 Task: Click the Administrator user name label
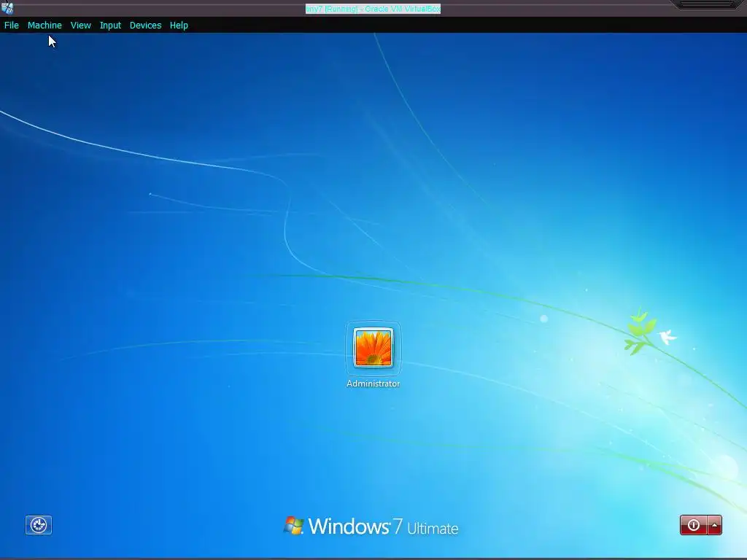(373, 384)
